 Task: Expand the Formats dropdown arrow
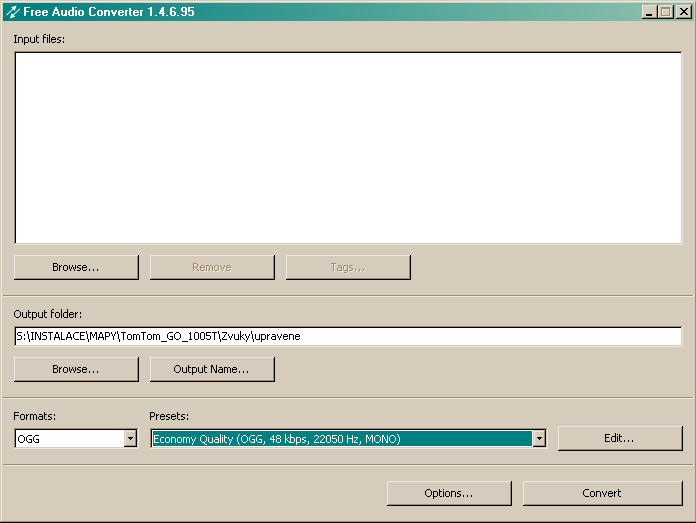pos(130,439)
